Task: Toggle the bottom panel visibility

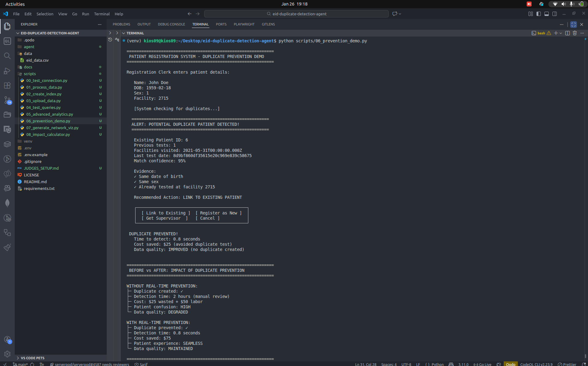Action: point(547,14)
